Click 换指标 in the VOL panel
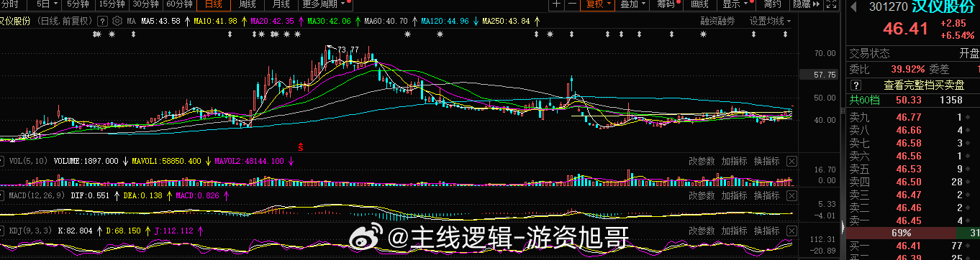This screenshot has width=980, height=260. coord(767,161)
